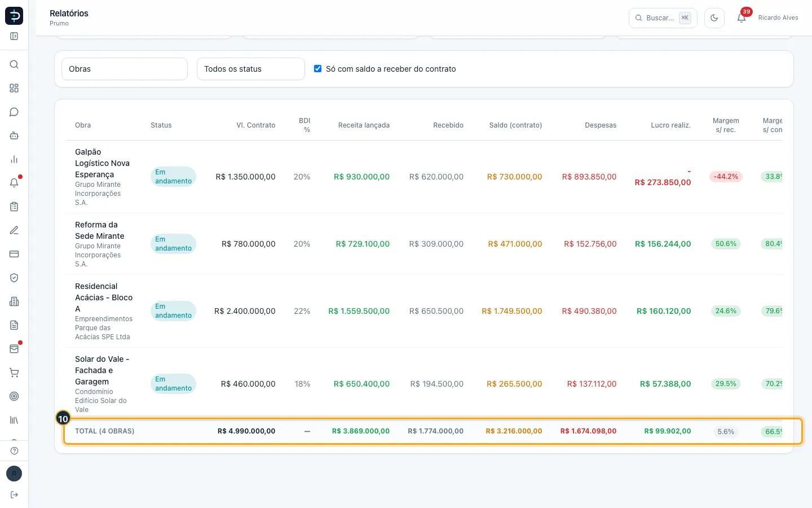Screen dimensions: 812x508
Task: Open the Obras report type dropdown
Action: click(125, 69)
